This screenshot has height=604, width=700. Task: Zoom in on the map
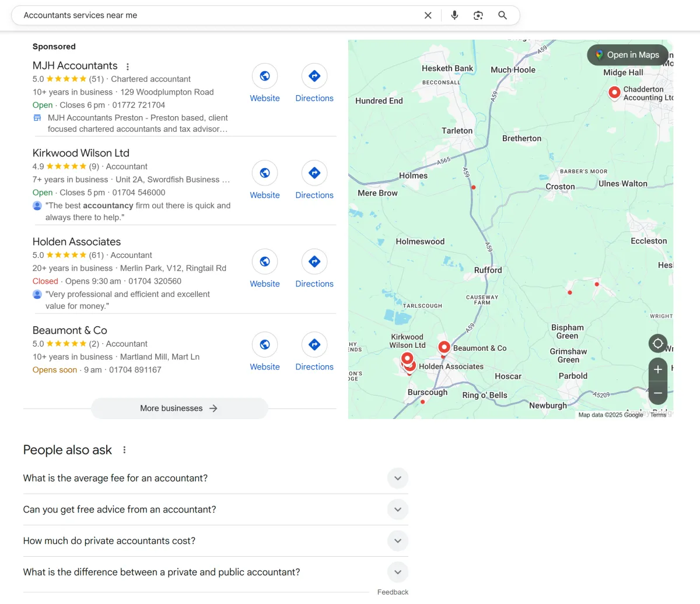[x=658, y=369]
